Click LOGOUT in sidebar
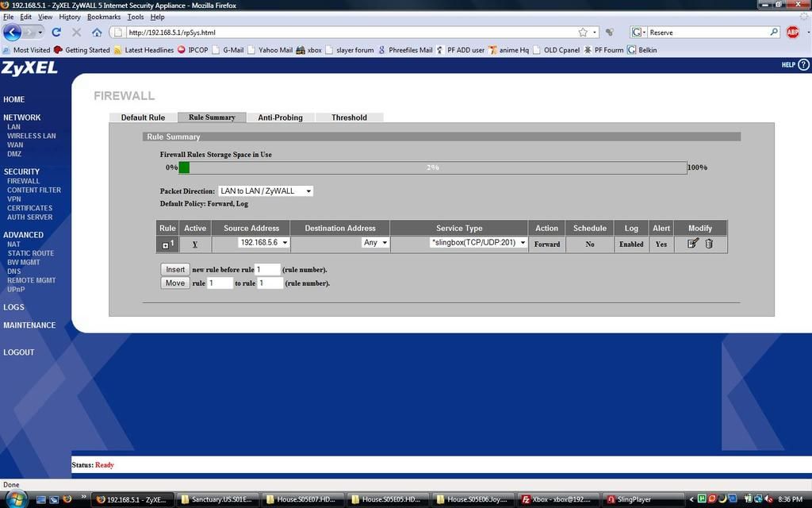Viewport: 812px width, 508px height. point(19,352)
